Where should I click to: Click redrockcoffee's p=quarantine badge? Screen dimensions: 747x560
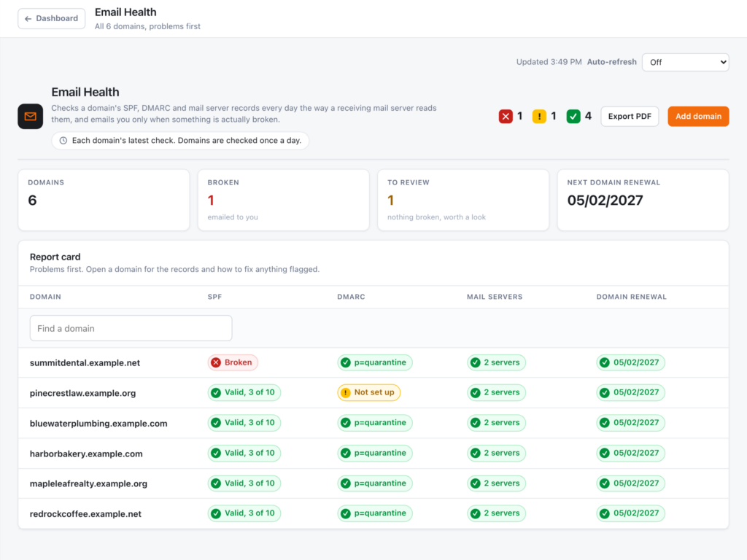(x=375, y=513)
